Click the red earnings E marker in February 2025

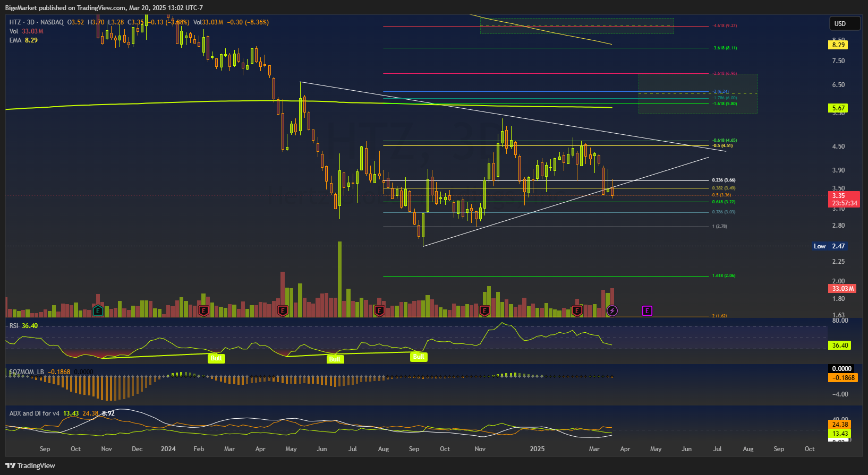pos(577,311)
